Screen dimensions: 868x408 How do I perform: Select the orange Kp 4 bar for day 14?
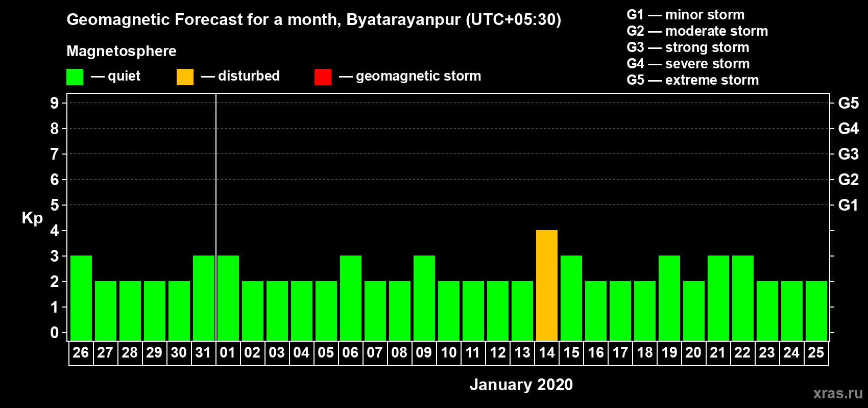pyautogui.click(x=547, y=285)
